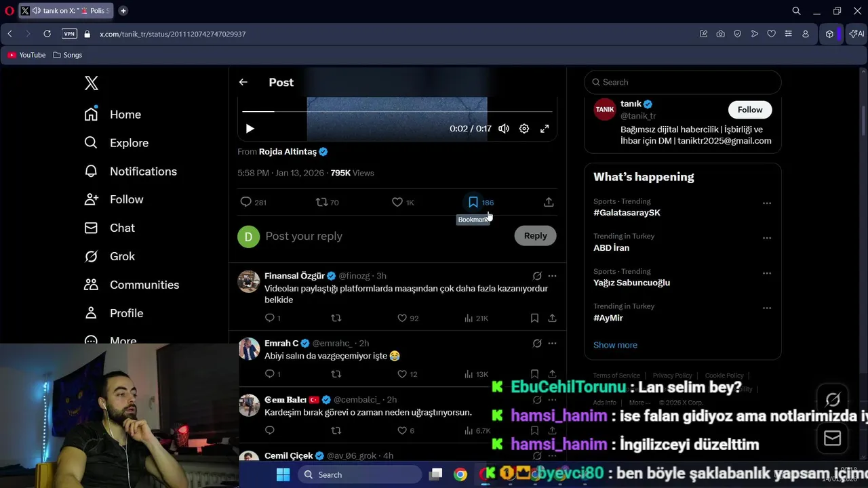Repost Cem Balcı's comment
This screenshot has width=868, height=488.
click(336, 430)
